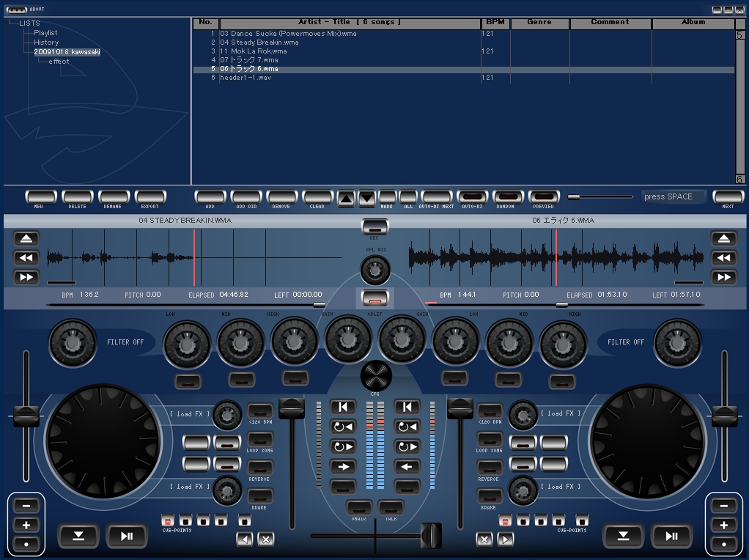Screen dimensions: 749x560
Task: Click the minus pitch button on right deck
Action: click(x=724, y=506)
